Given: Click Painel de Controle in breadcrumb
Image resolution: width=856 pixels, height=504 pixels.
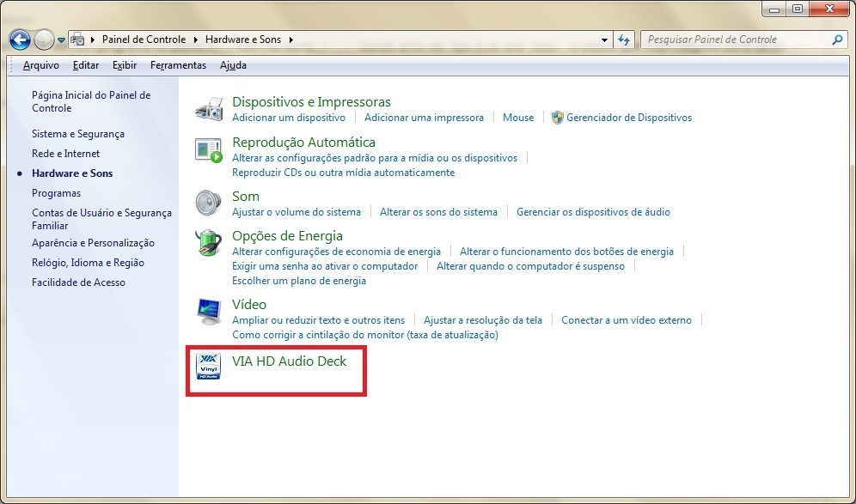Looking at the screenshot, I should coord(144,39).
